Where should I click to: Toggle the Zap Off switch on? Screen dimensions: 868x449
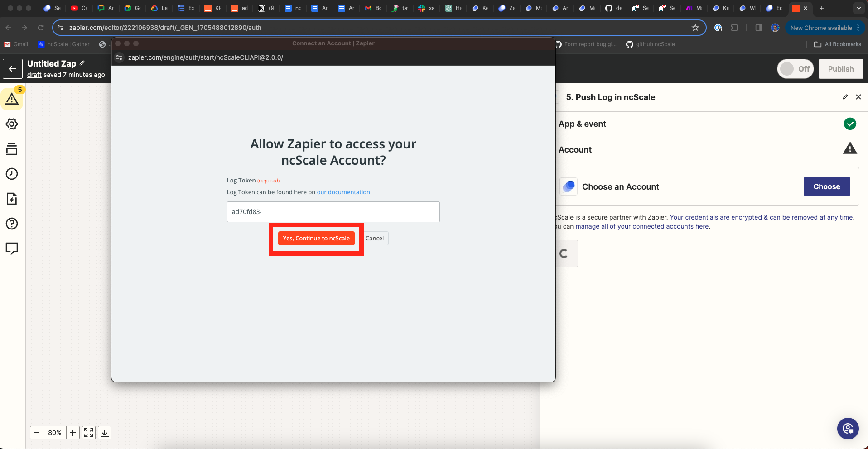(x=796, y=69)
